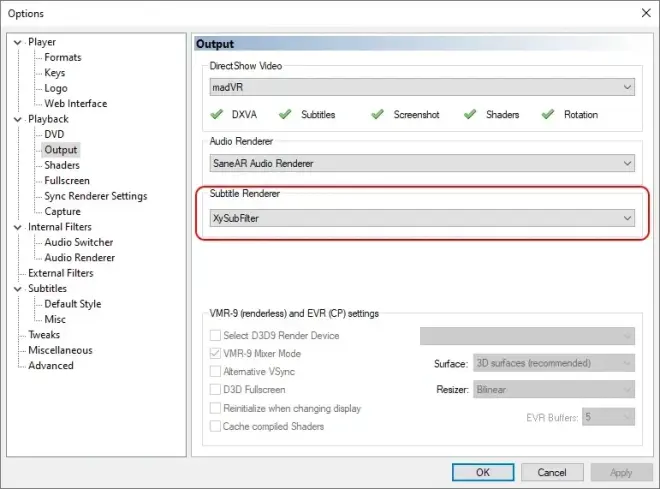Click the Screenshot green checkmark icon
This screenshot has height=489, width=660.
(x=378, y=114)
